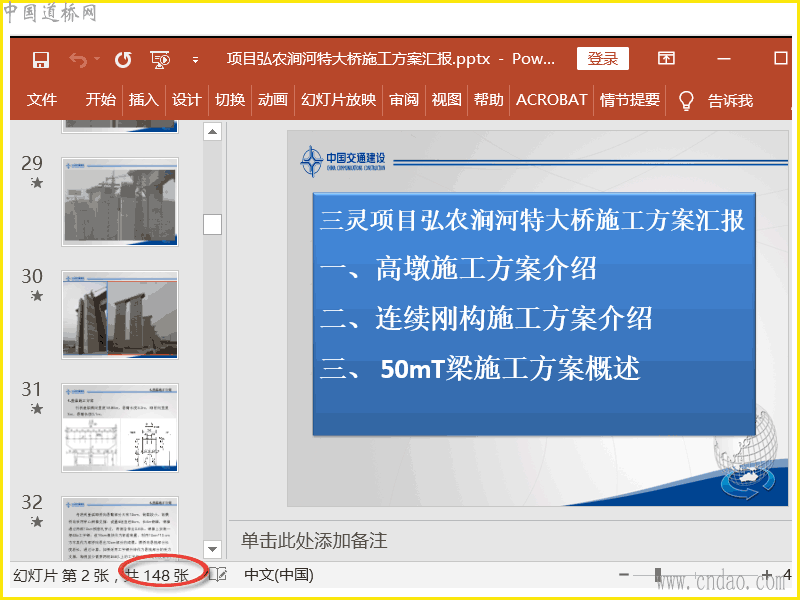Click status bar slide count 幻灯片 第 2 张

click(61, 576)
